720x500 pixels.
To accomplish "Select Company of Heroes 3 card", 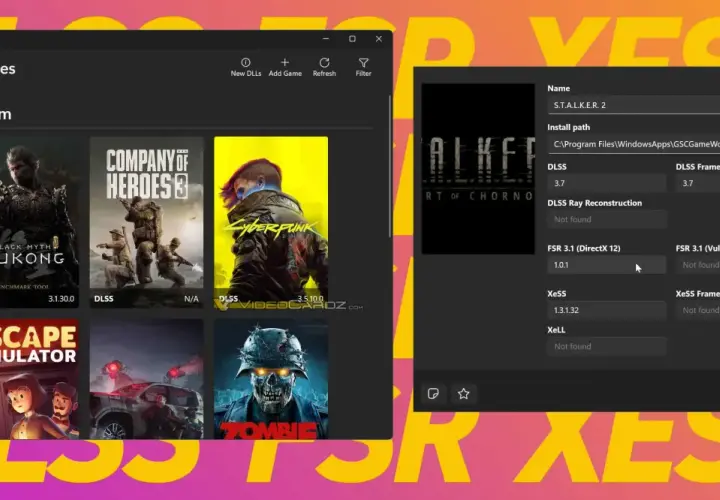I will tap(146, 222).
